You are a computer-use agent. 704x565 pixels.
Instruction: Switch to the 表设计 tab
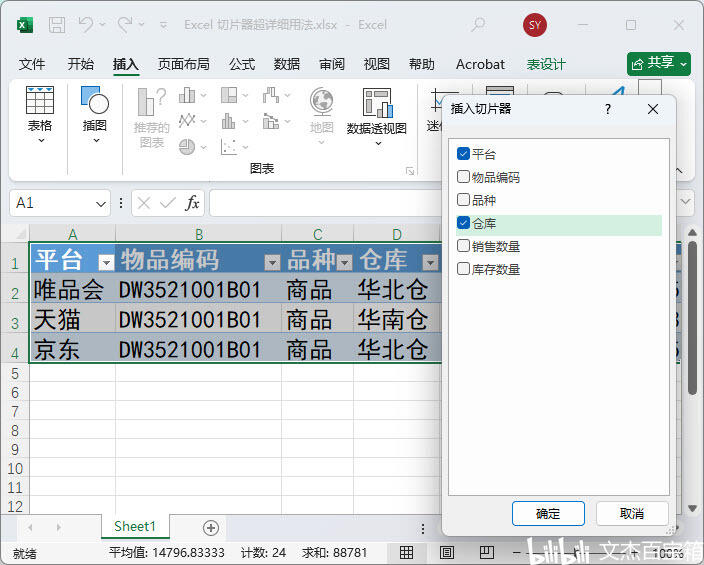tap(546, 64)
